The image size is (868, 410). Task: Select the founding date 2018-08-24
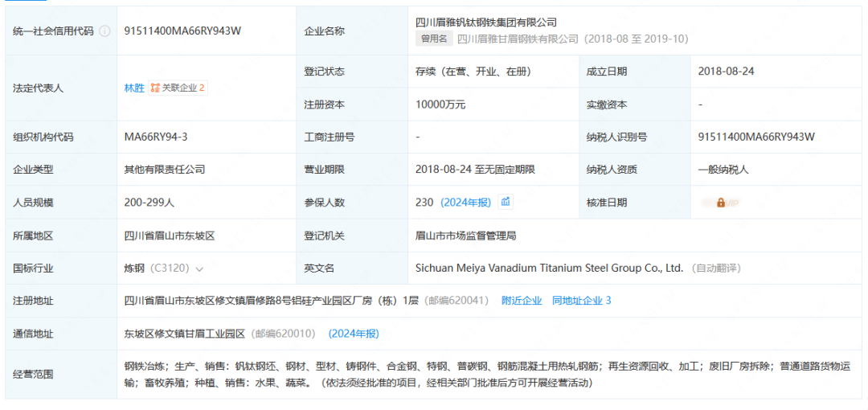(727, 72)
